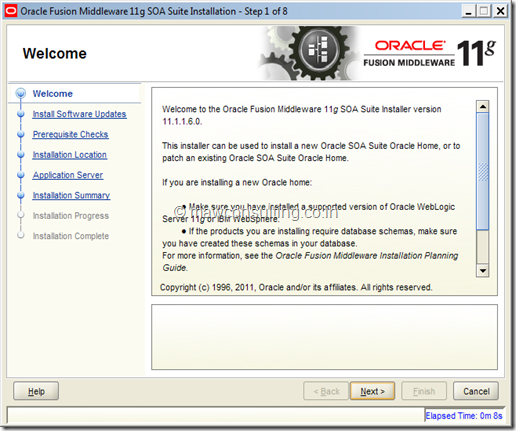
Task: Click the Welcome page heading
Action: pyautogui.click(x=55, y=54)
